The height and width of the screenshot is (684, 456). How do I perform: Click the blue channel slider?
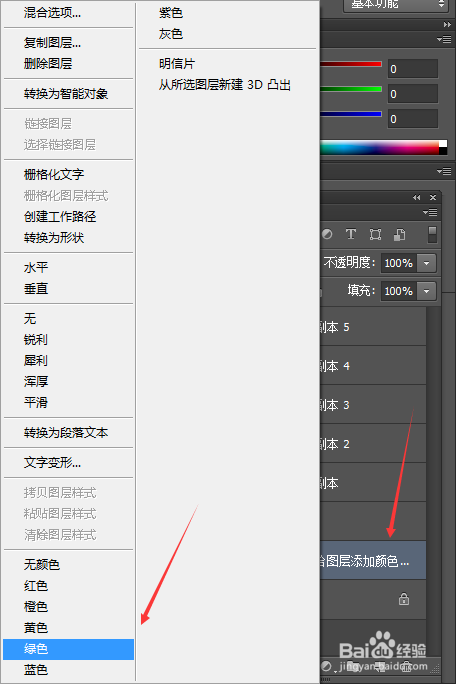351,114
